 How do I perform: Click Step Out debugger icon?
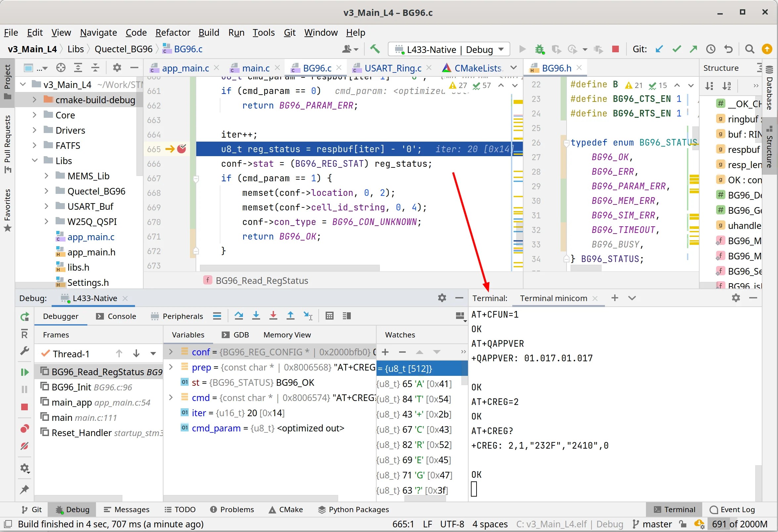(x=291, y=316)
